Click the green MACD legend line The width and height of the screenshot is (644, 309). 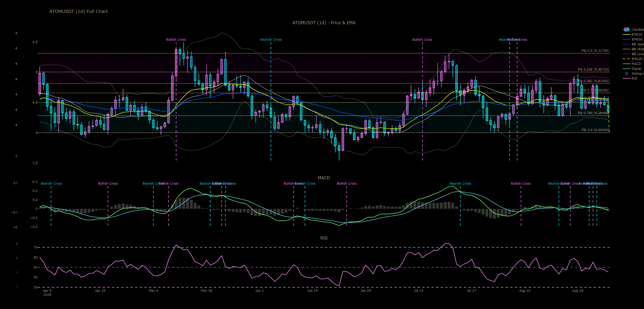click(x=627, y=64)
